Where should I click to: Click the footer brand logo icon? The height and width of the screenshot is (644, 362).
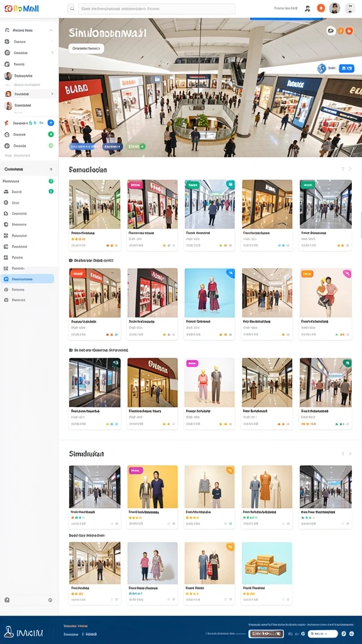click(x=9, y=632)
